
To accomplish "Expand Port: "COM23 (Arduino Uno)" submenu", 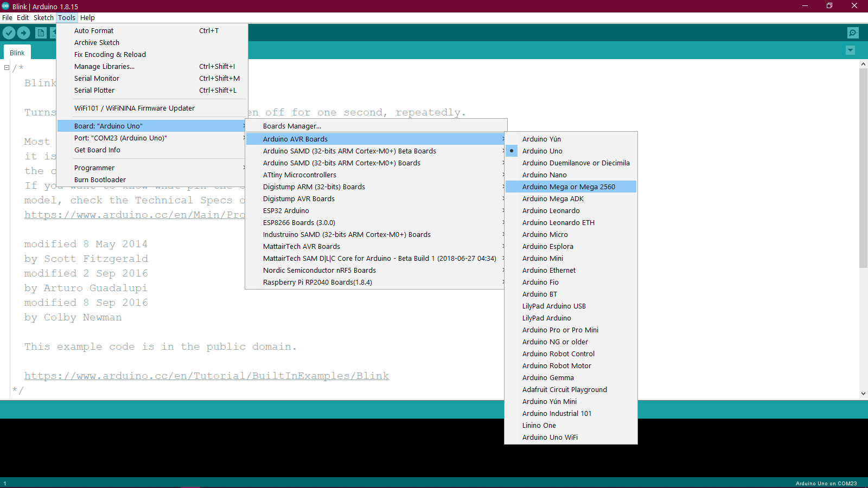I will (x=152, y=138).
